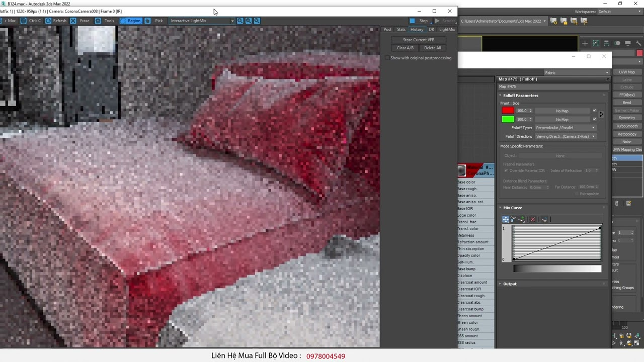Toggle the second No Map enable checkbox

pos(594,119)
